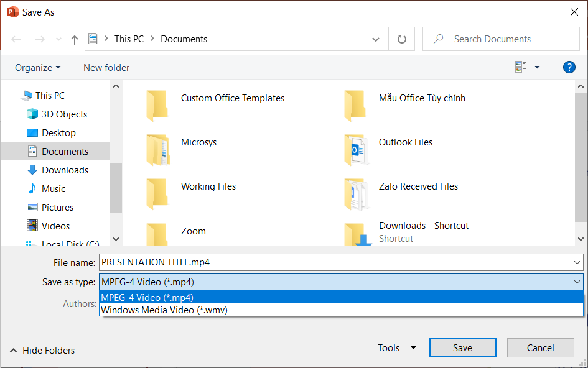Select Downloads in the navigation pane
The image size is (588, 368).
(x=65, y=170)
